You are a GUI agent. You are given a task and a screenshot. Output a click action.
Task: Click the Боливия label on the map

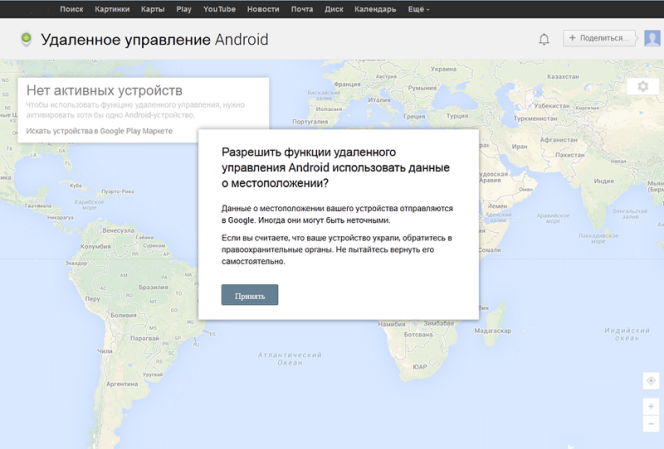click(123, 315)
